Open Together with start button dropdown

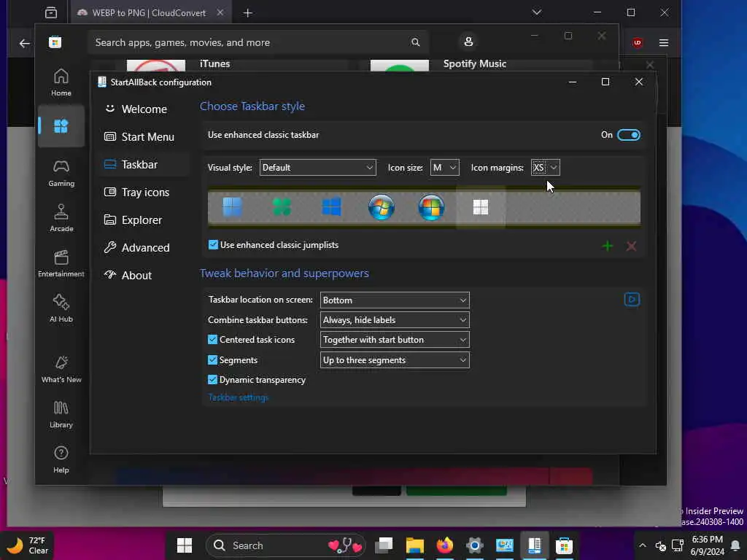395,340
